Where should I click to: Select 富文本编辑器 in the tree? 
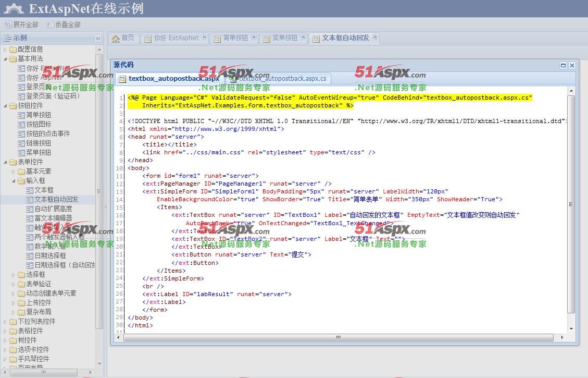53,218
